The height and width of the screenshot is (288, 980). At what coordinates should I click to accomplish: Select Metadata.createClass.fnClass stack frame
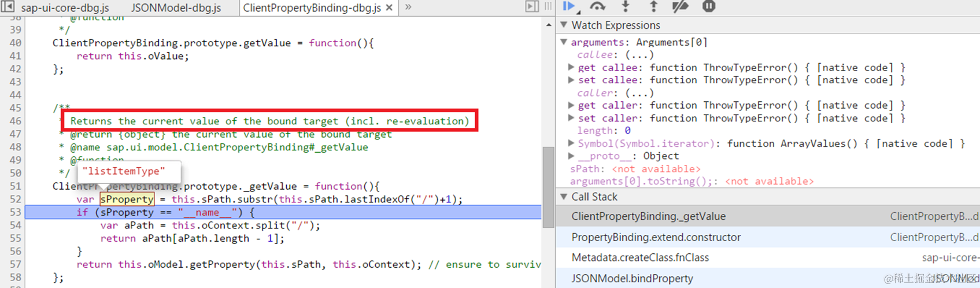pyautogui.click(x=768, y=258)
